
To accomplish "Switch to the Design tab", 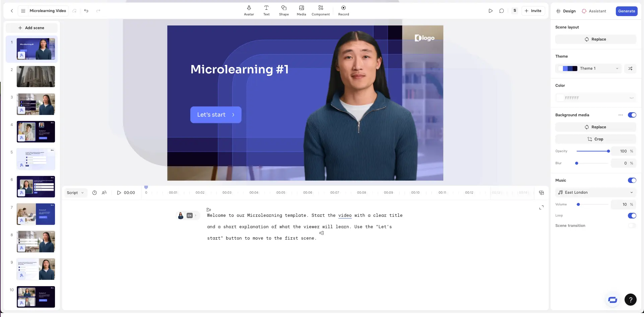I will (566, 11).
